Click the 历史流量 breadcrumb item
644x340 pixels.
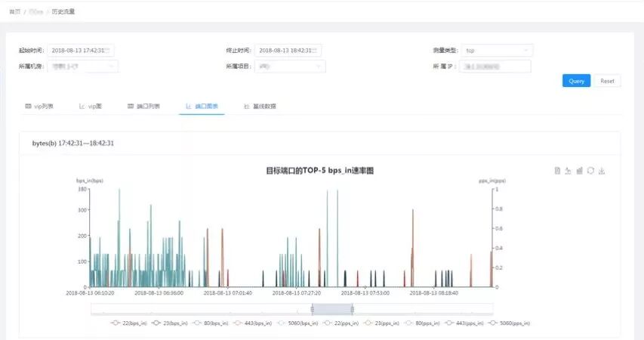pyautogui.click(x=63, y=11)
